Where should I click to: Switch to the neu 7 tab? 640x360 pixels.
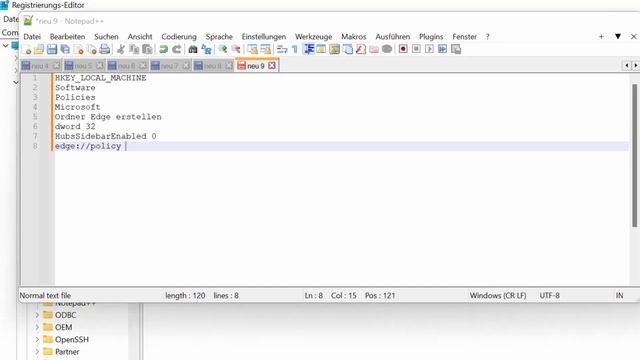[169, 66]
